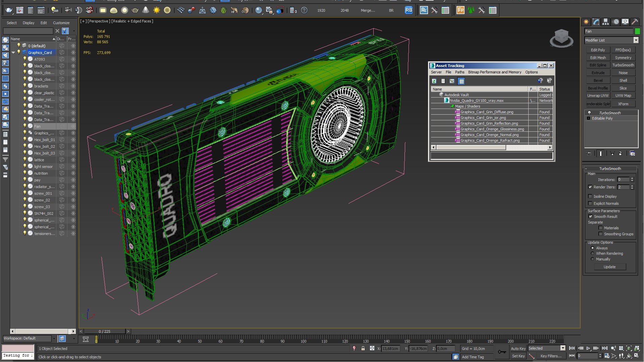Click Graphics_Card_Grin_Diffuse.png filename
Screen dimensions: 644x362
click(x=487, y=112)
